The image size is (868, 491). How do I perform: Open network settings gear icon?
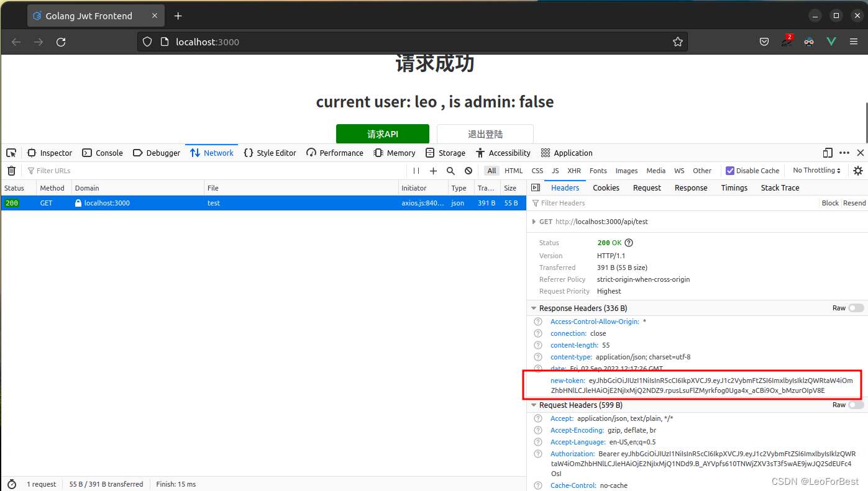click(x=858, y=171)
